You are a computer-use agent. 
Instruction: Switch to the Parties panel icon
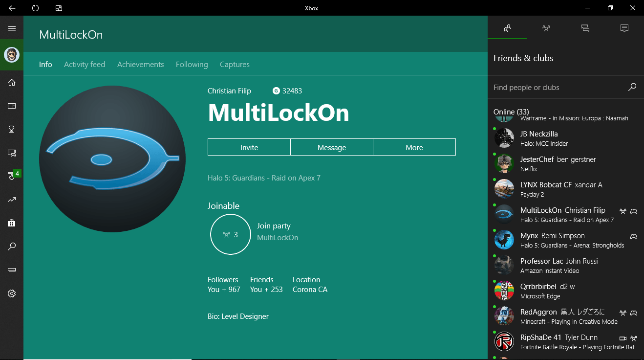coord(546,28)
